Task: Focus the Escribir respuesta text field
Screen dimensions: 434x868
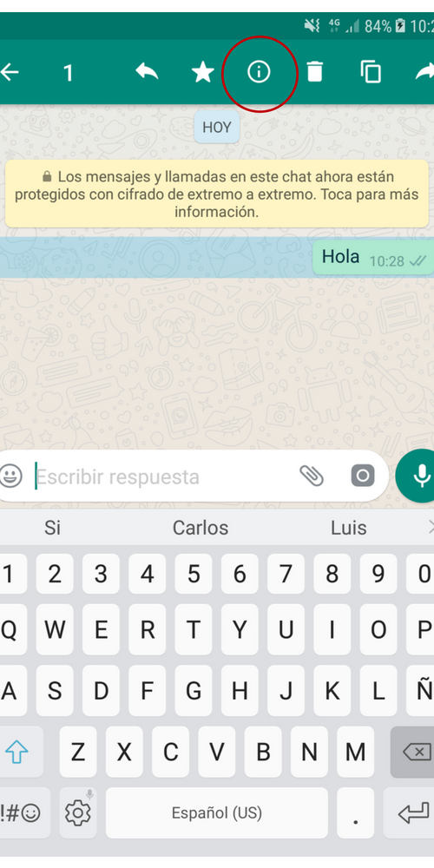Action: click(163, 477)
